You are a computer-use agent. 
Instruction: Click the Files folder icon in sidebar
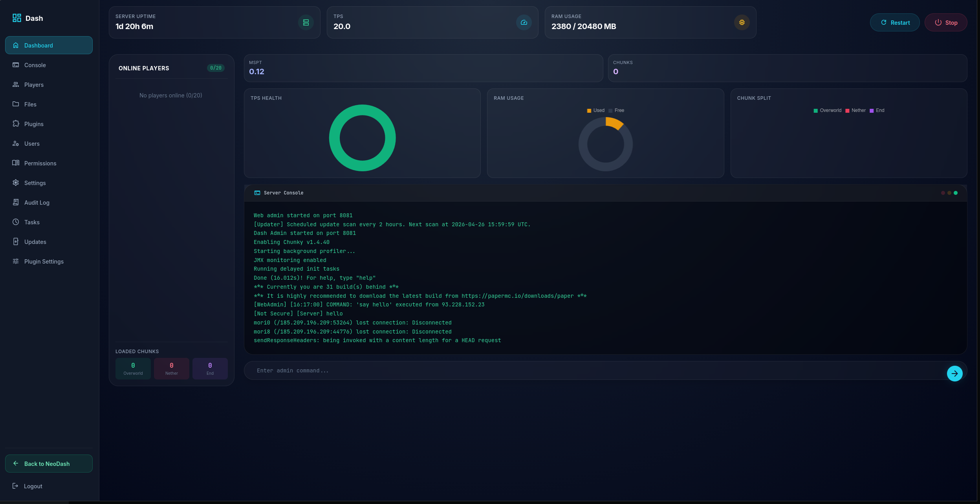coord(16,104)
